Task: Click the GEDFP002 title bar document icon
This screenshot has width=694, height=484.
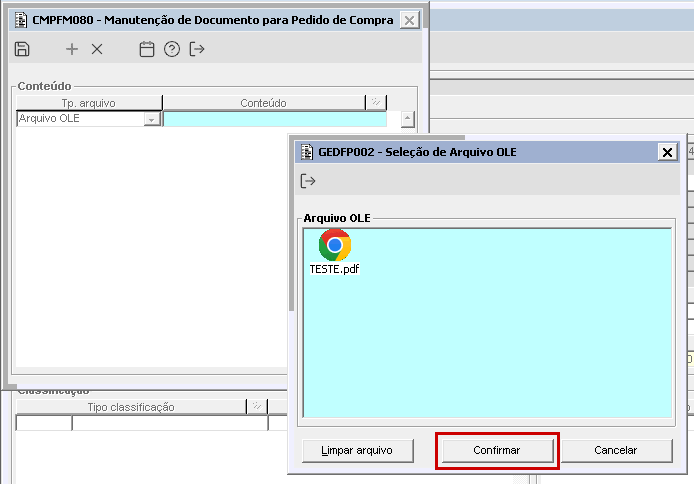Action: tap(307, 152)
